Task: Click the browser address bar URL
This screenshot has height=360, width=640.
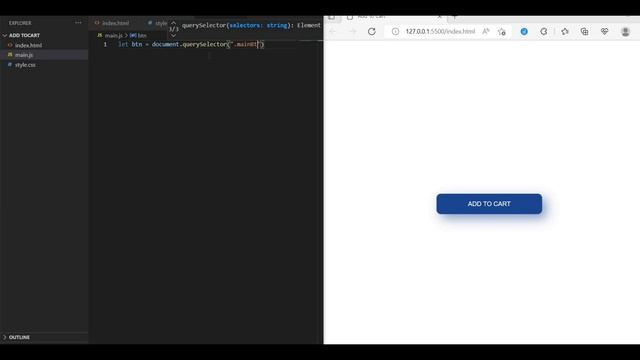Action: click(x=440, y=31)
